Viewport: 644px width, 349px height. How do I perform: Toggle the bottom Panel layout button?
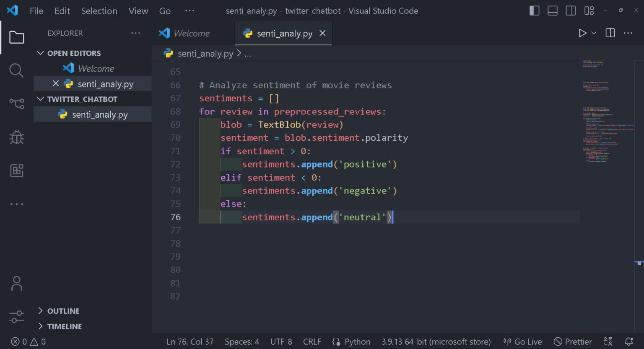(x=552, y=11)
